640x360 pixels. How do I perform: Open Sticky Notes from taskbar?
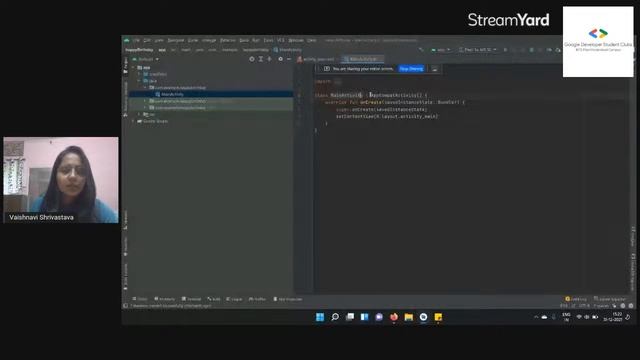pyautogui.click(x=438, y=317)
